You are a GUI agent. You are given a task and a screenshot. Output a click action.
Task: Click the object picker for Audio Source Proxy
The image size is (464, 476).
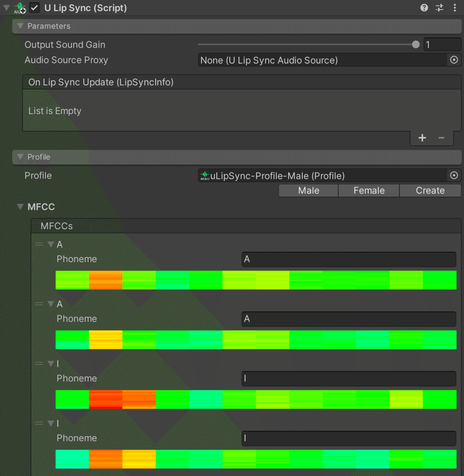(454, 60)
